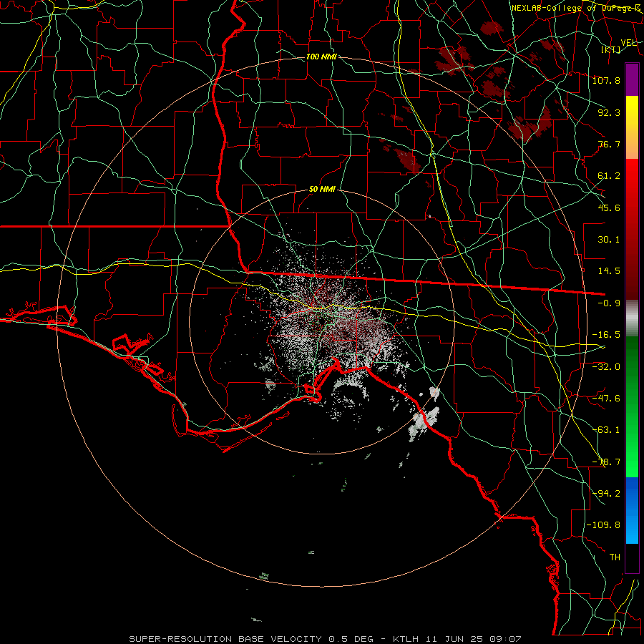
Task: Click the -78.7 velocity scale value
Action: 606,462
